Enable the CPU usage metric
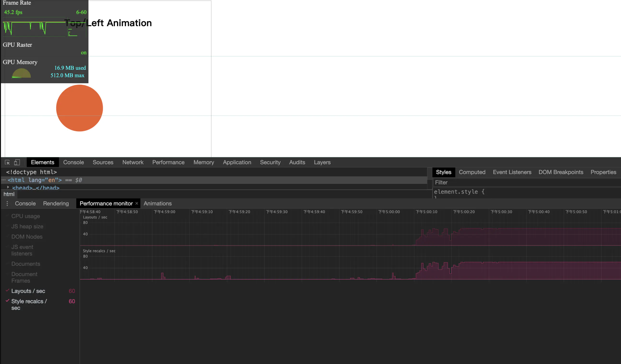621x364 pixels. pos(25,216)
